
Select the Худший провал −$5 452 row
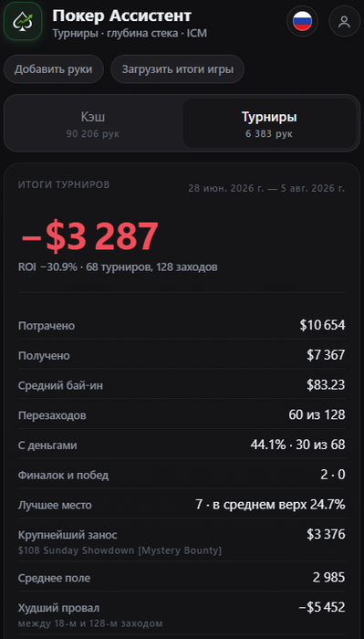pyautogui.click(x=182, y=614)
